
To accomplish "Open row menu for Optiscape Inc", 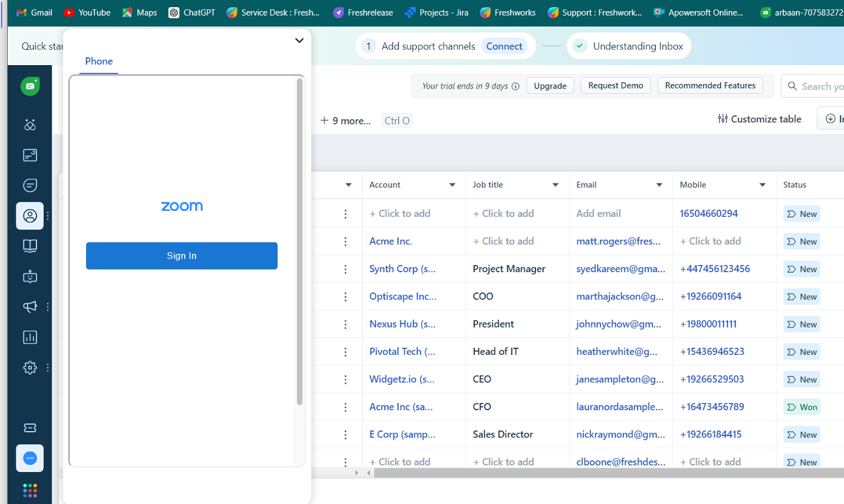I will point(345,296).
